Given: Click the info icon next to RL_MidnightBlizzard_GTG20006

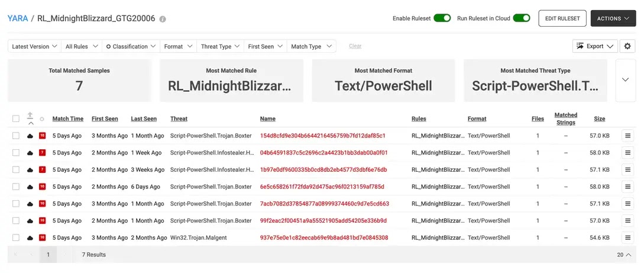Looking at the screenshot, I should (x=163, y=19).
